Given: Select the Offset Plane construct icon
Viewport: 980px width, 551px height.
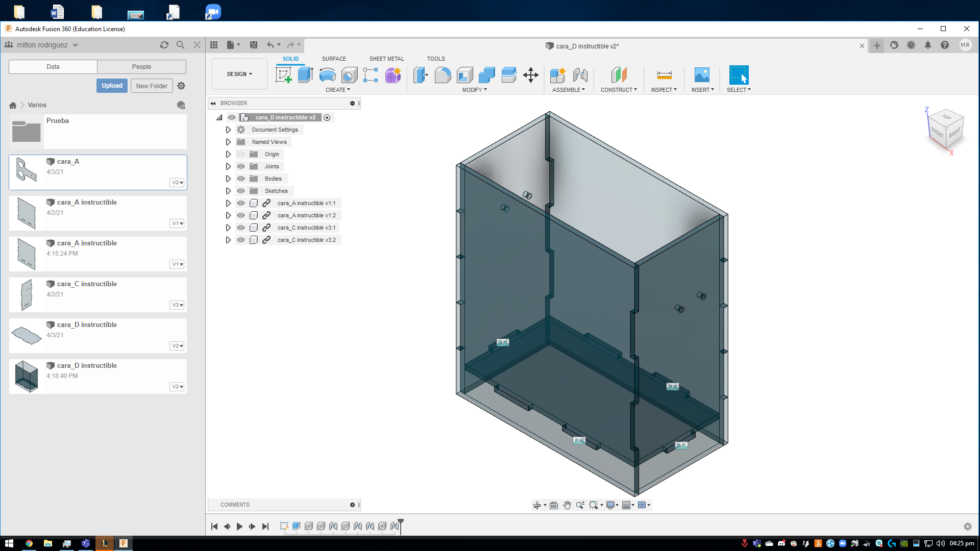Looking at the screenshot, I should point(619,75).
